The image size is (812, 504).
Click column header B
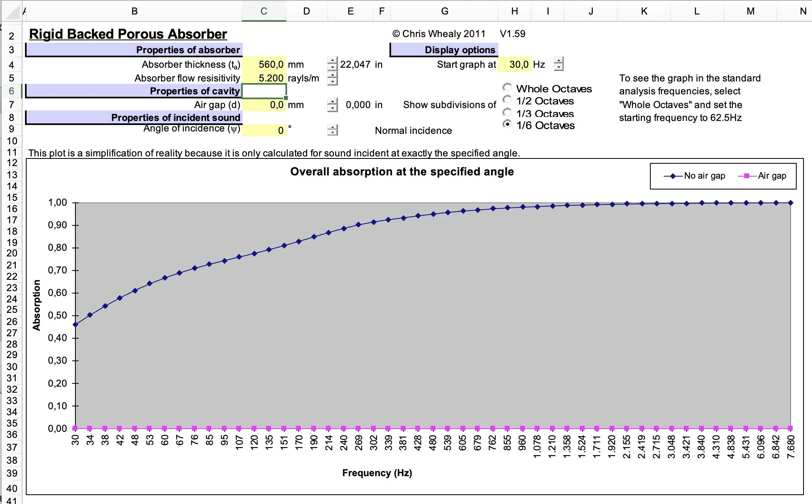point(134,11)
